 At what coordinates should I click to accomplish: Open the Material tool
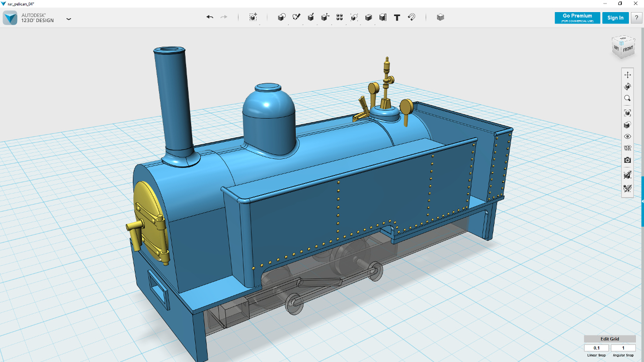coord(441,17)
